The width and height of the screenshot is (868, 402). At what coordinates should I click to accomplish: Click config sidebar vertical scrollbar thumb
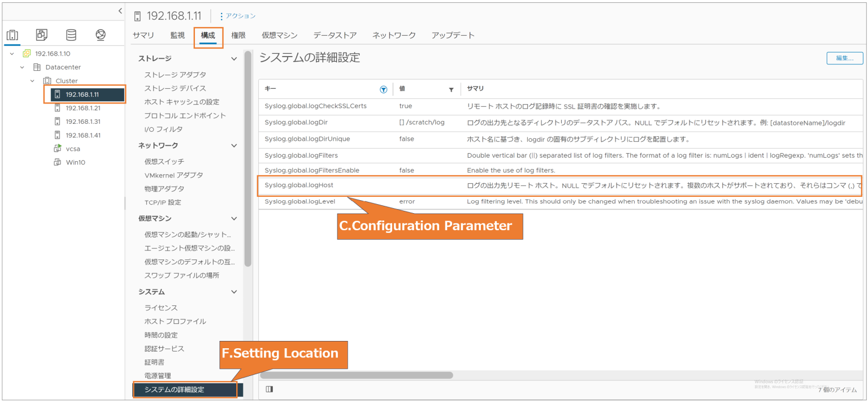[x=248, y=158]
